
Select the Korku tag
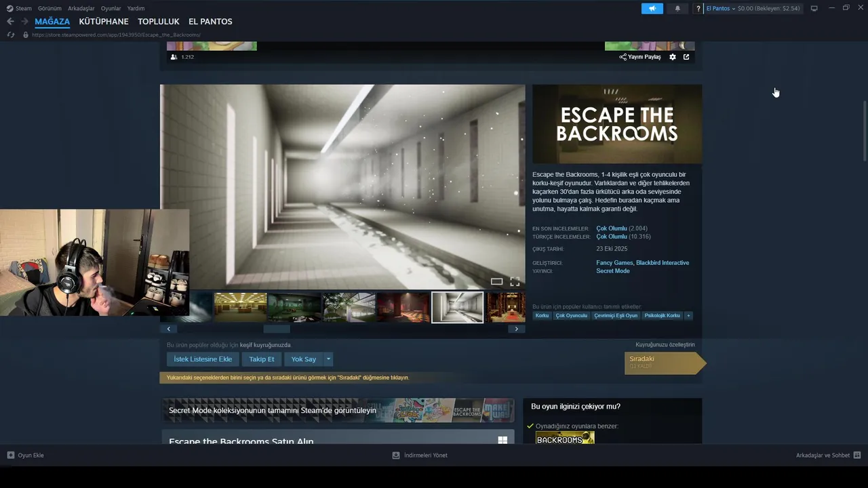coord(542,315)
